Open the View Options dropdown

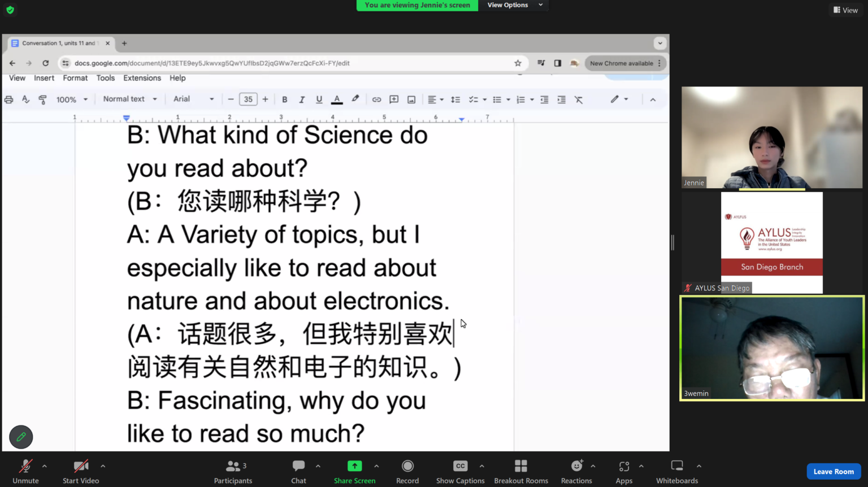515,5
